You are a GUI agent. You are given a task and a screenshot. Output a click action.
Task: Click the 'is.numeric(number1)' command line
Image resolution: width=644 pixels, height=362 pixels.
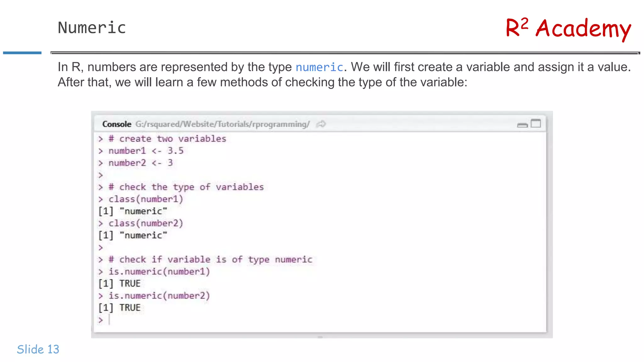pos(159,271)
